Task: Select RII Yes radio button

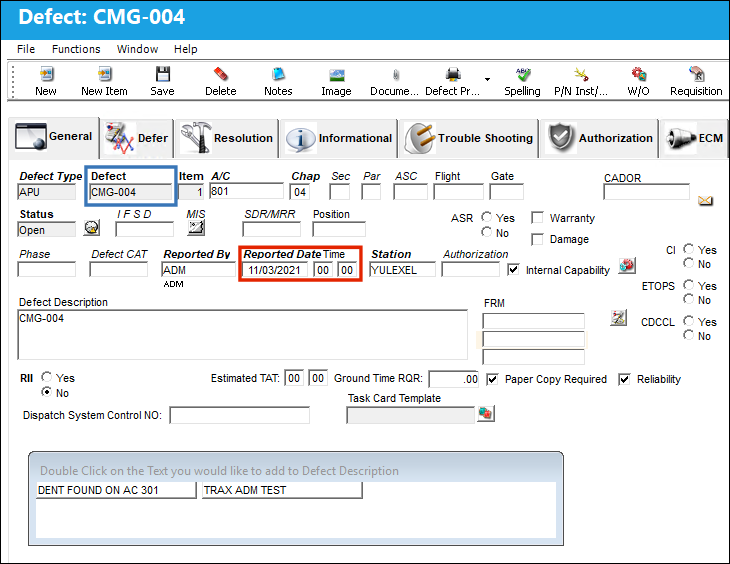Action: (47, 377)
